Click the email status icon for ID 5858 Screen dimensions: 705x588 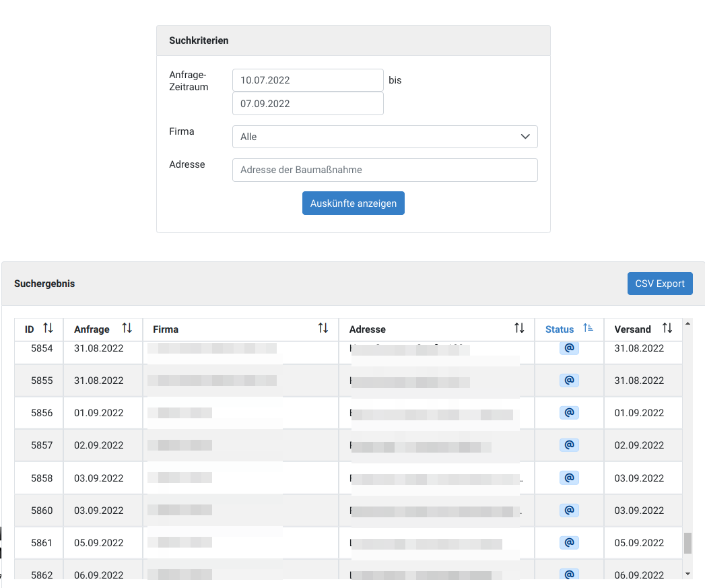(x=569, y=478)
